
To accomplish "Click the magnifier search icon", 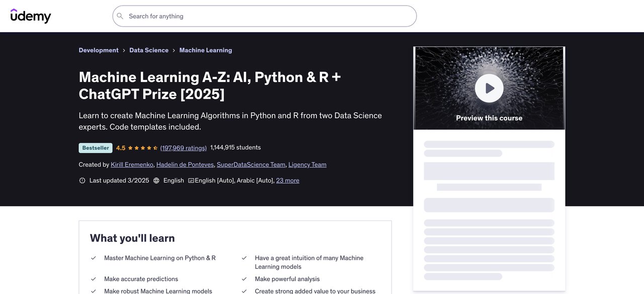I will [x=120, y=16].
